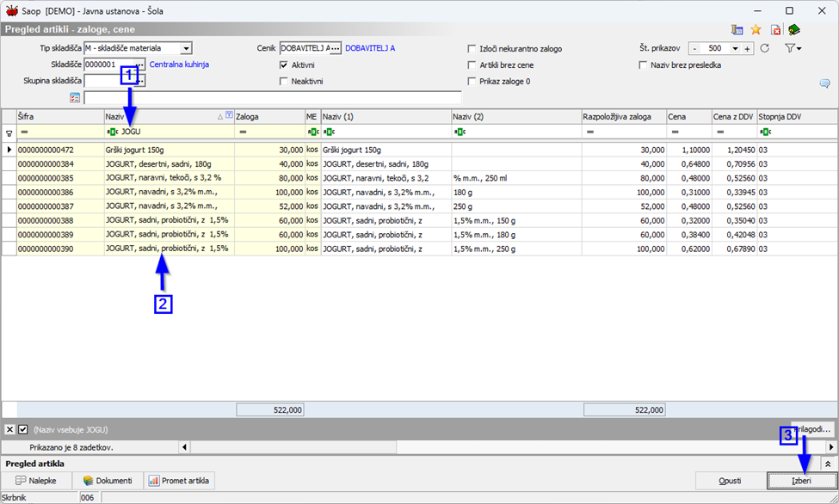Click the checklist icon beside the search field

[74, 97]
